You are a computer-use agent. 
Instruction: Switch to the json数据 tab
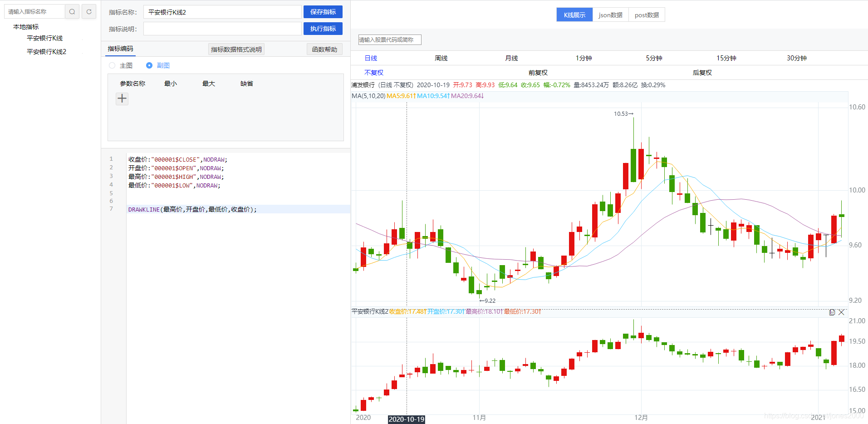pos(610,15)
